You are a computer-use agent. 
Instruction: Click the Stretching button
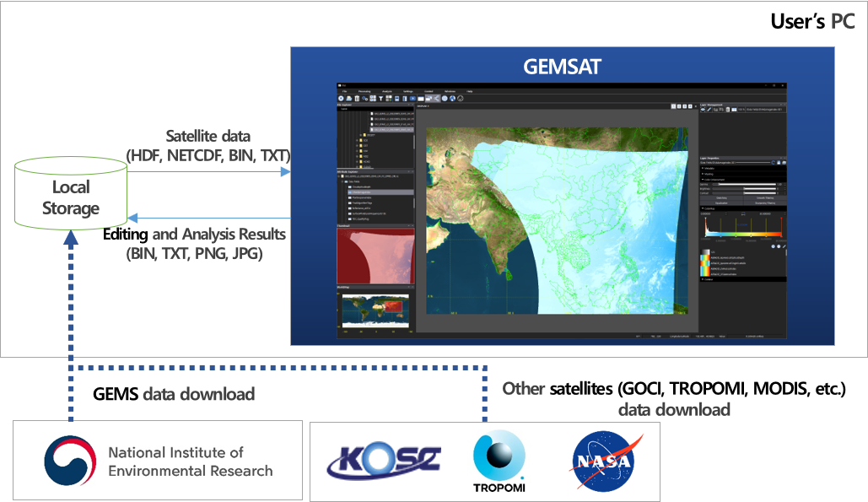[x=722, y=198]
